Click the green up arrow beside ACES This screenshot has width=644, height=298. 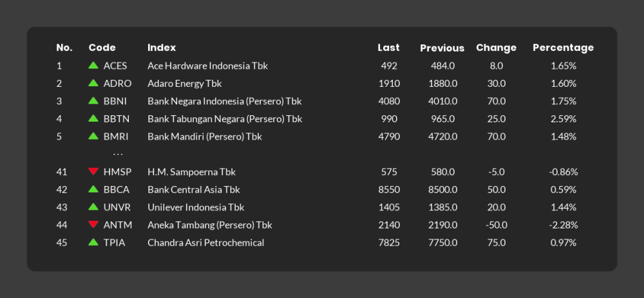(93, 65)
